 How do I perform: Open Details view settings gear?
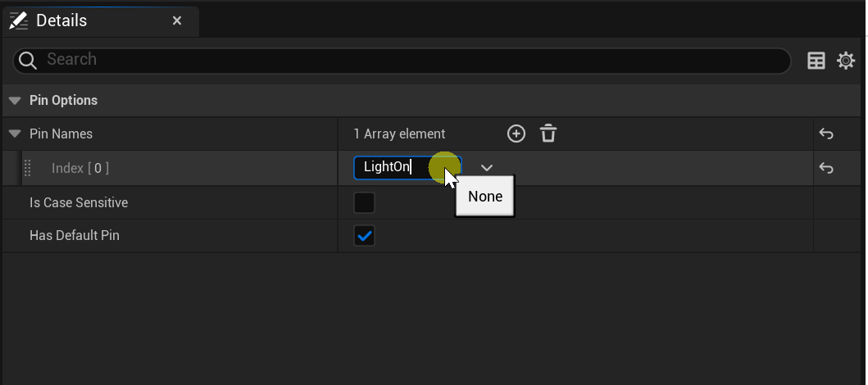846,61
